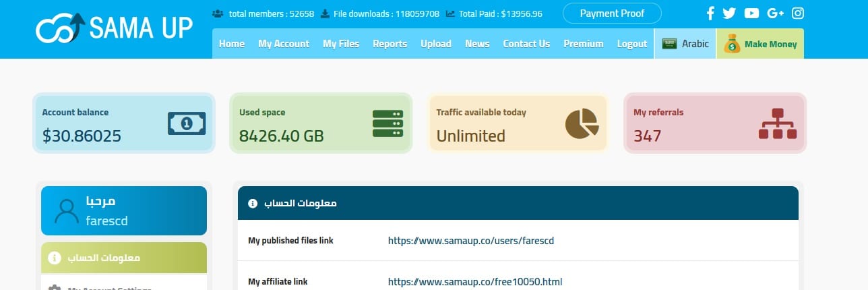Click the $30.86025 balance value
This screenshot has width=868, height=290.
(x=82, y=136)
